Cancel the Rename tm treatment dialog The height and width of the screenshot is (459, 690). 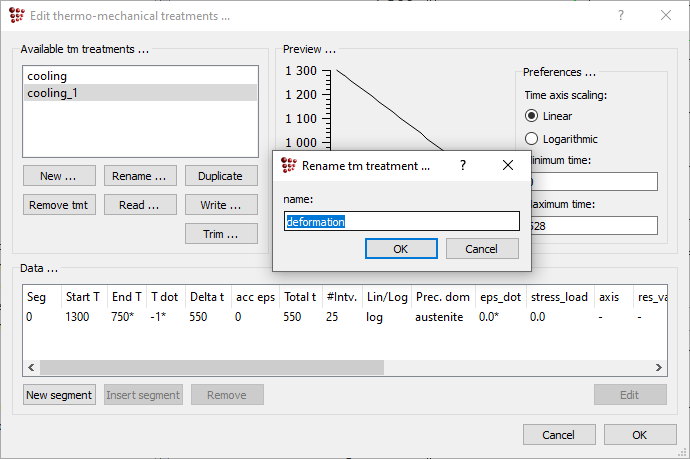click(x=482, y=248)
